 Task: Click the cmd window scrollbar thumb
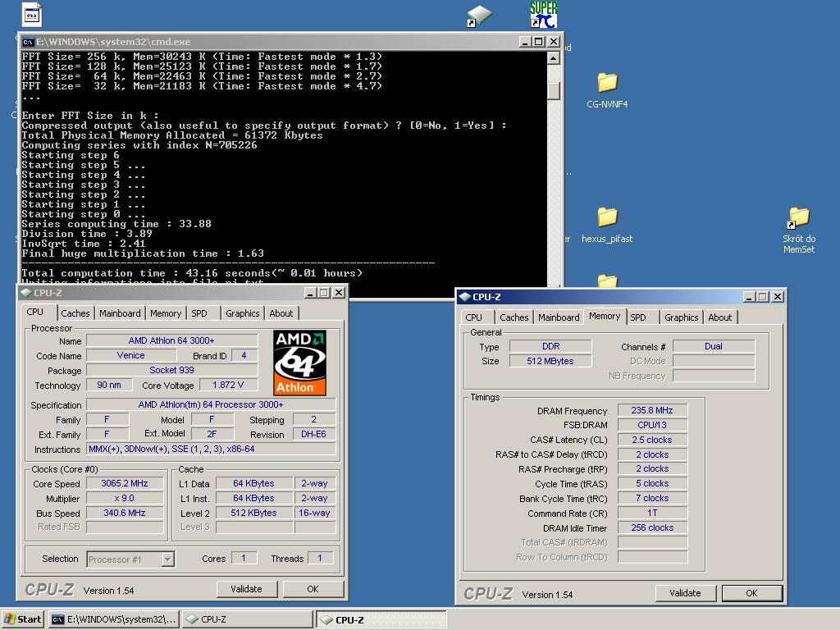(554, 90)
